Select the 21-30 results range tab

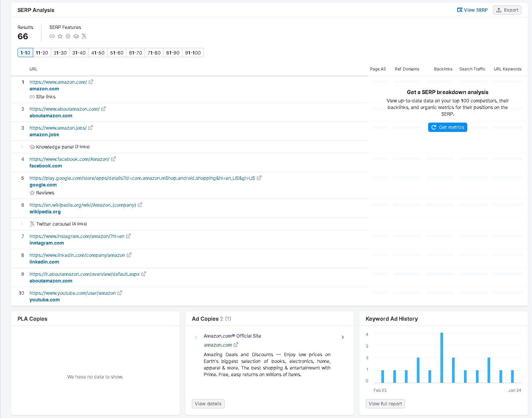[60, 52]
